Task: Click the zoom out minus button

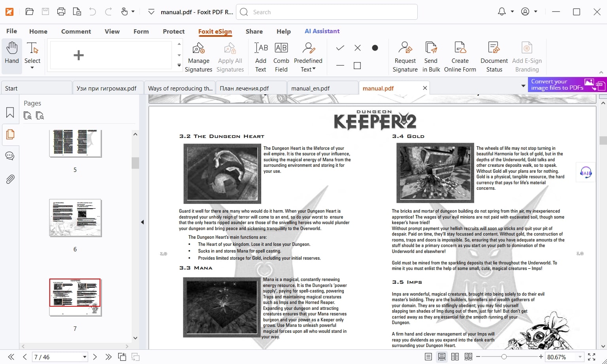Action: [478, 357]
